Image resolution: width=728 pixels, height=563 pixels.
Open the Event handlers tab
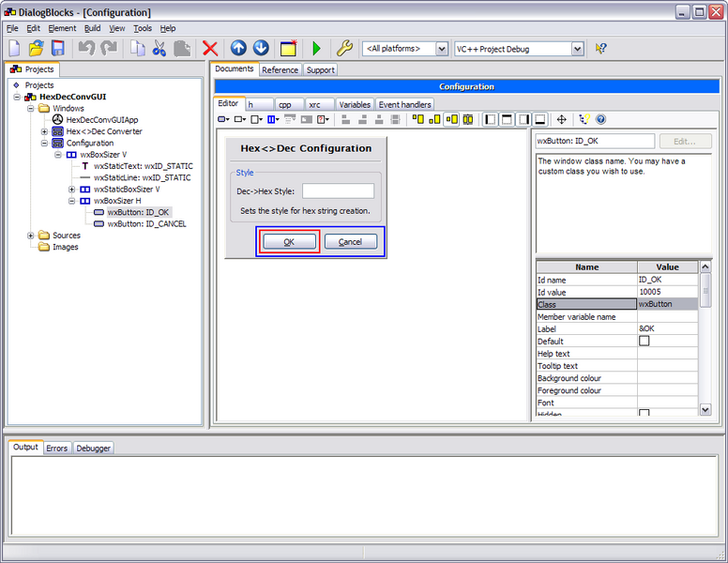click(405, 105)
